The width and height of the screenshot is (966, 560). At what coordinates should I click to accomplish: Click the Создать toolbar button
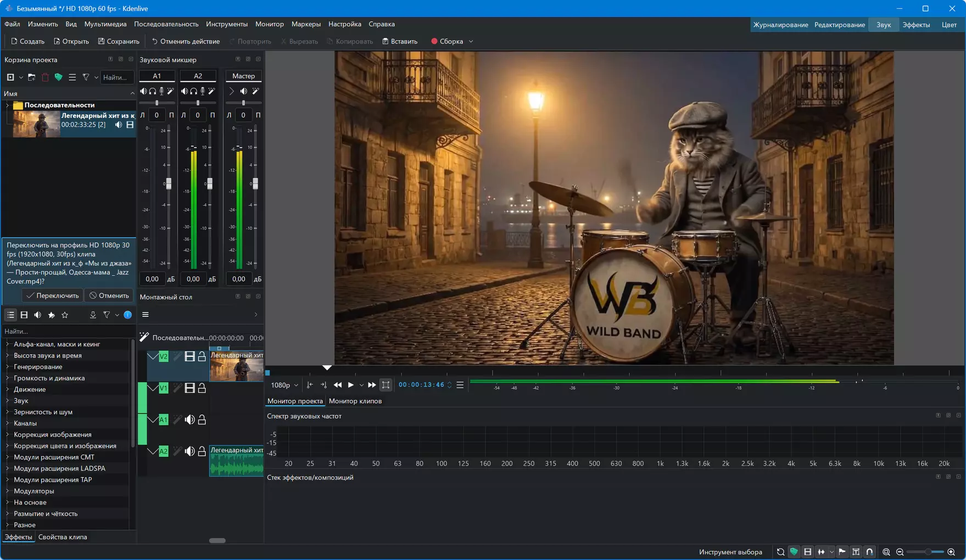point(27,41)
